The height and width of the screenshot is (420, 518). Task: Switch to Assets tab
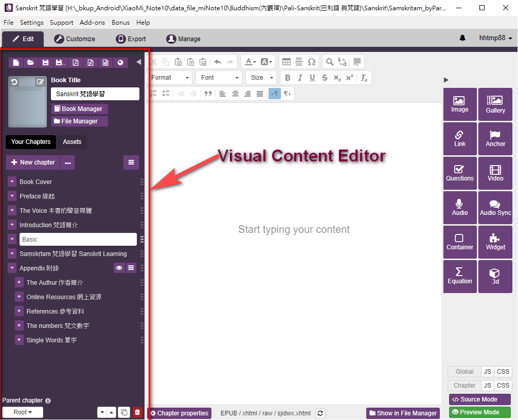point(72,142)
